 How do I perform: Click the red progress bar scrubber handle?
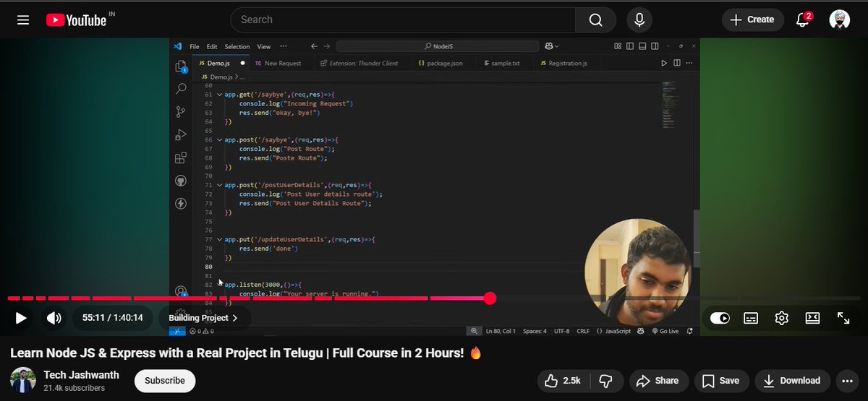pyautogui.click(x=490, y=298)
